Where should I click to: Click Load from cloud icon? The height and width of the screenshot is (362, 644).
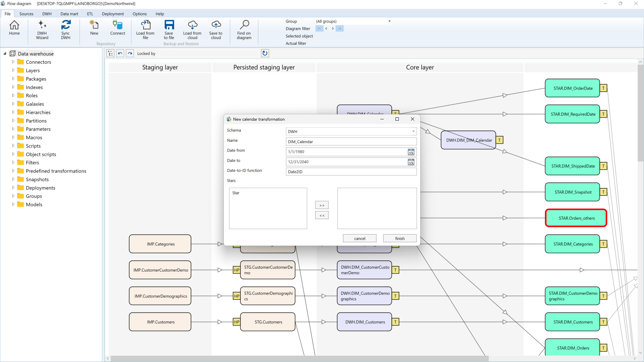(x=192, y=30)
